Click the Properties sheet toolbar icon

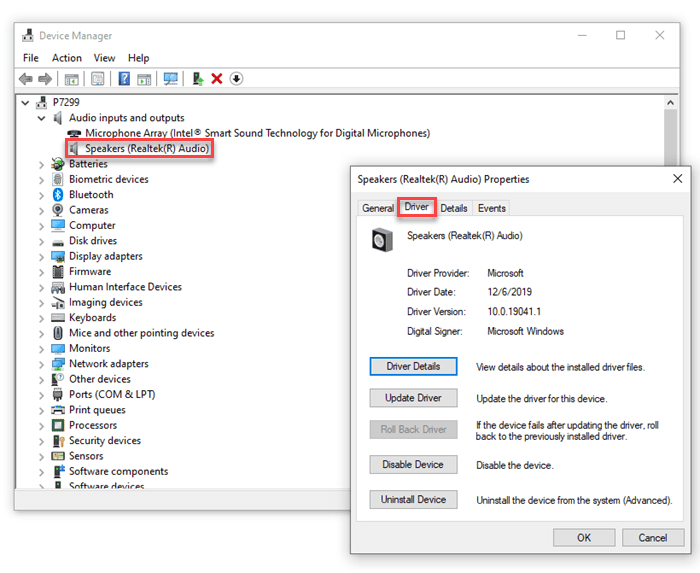(97, 79)
